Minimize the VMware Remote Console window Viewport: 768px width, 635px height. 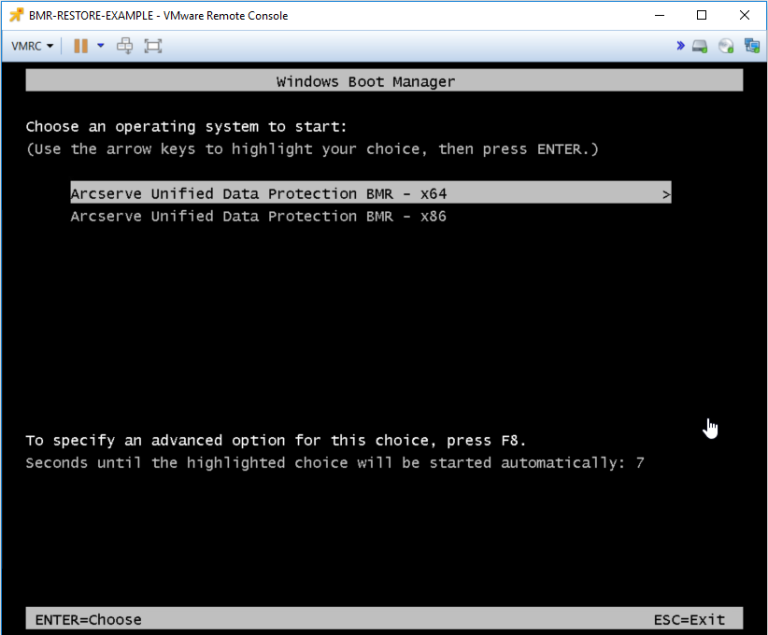coord(659,15)
